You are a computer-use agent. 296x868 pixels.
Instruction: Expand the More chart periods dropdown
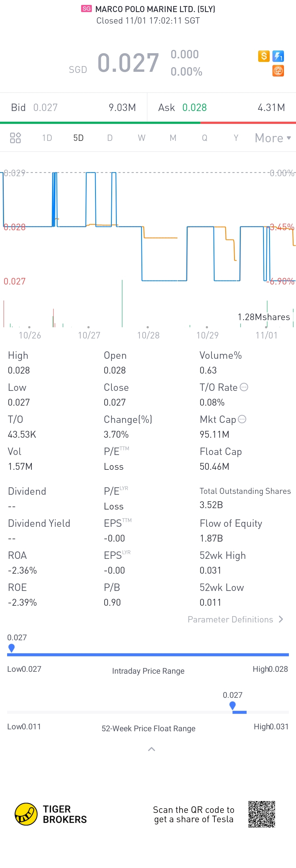tap(273, 138)
